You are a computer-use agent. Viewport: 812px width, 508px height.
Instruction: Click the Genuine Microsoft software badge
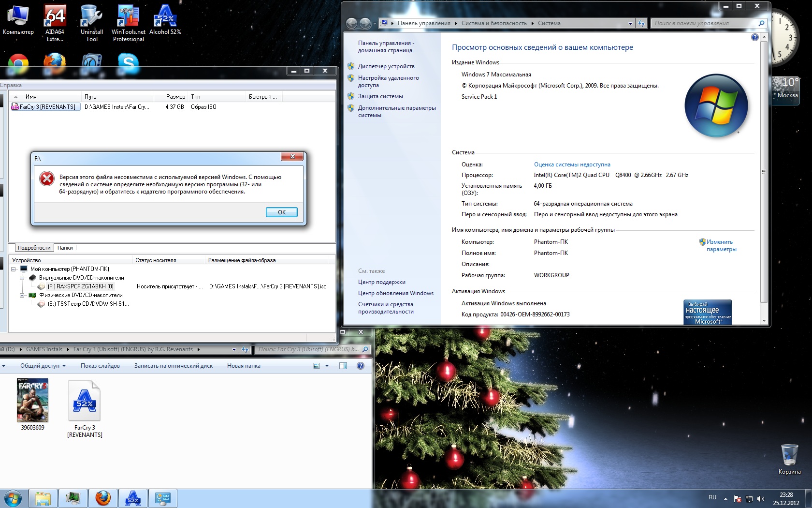[x=708, y=312]
